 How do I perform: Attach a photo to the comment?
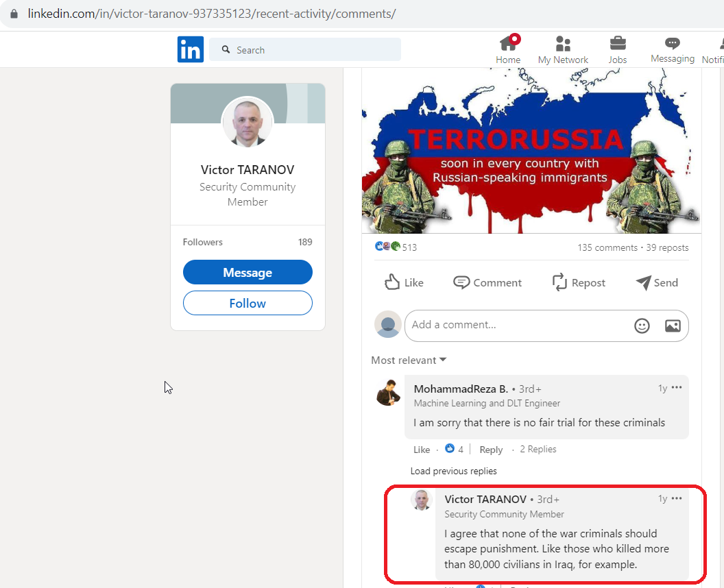point(673,326)
